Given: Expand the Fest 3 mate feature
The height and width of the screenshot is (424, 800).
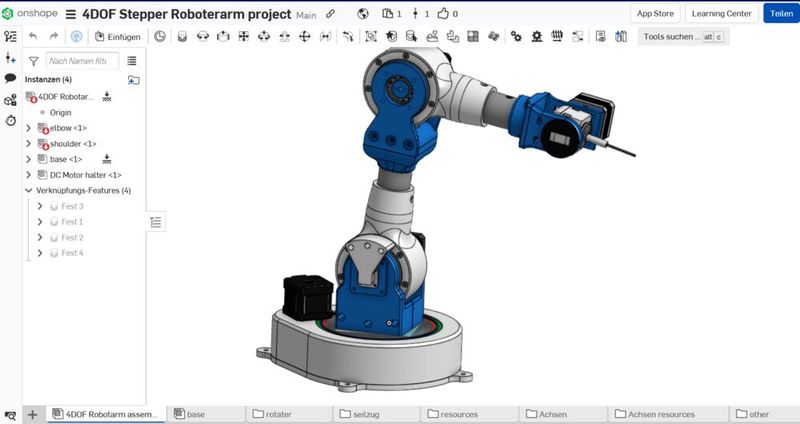Looking at the screenshot, I should [x=40, y=206].
